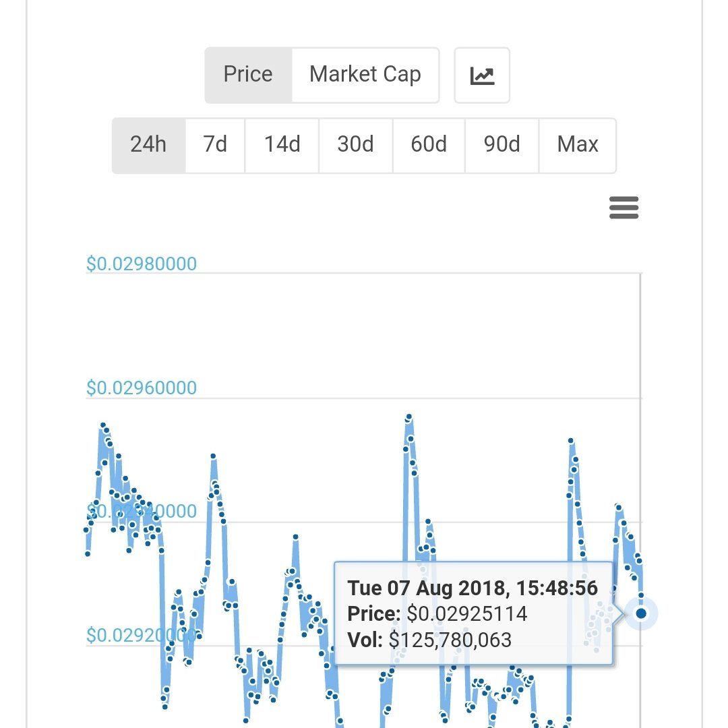Click the $0.02960000 axis label
Viewport: 728px width, 728px height.
142,388
